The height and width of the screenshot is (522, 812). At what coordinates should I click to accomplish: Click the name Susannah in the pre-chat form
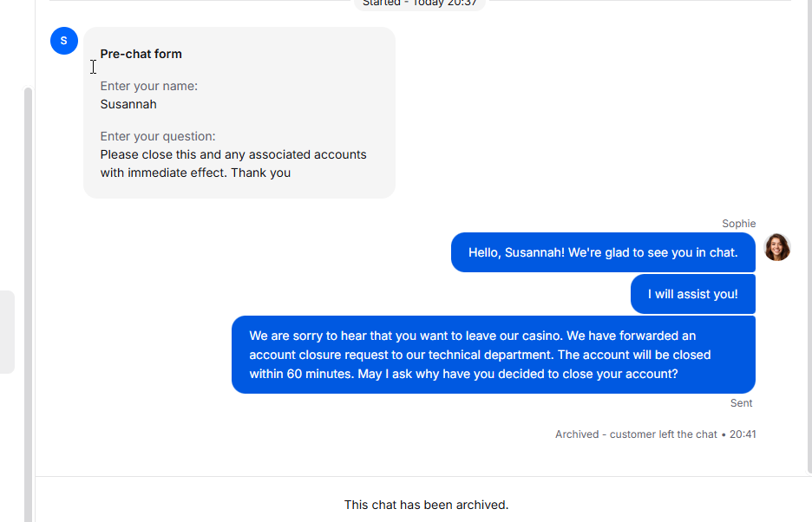tap(128, 104)
